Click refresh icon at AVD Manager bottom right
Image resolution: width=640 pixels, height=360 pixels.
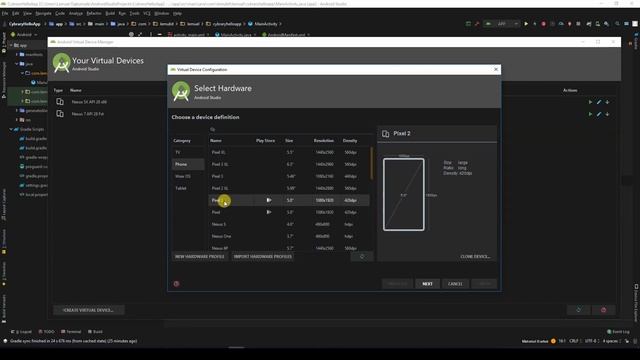click(x=578, y=310)
